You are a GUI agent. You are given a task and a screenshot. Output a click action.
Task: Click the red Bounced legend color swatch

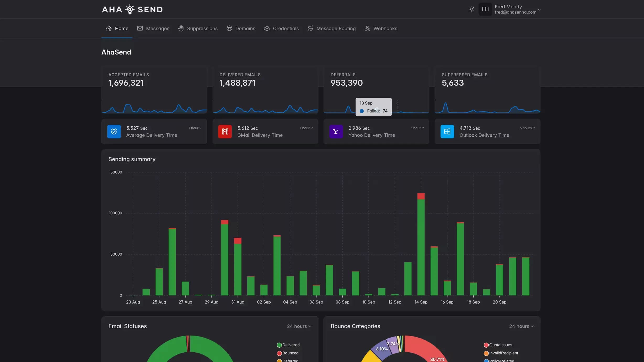coord(279,353)
